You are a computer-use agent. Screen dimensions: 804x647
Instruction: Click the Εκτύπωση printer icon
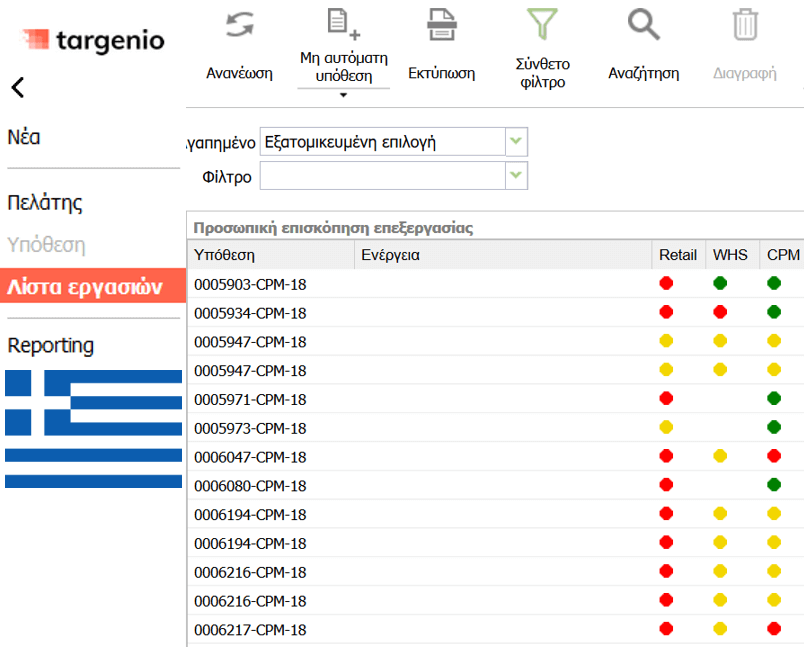(441, 25)
